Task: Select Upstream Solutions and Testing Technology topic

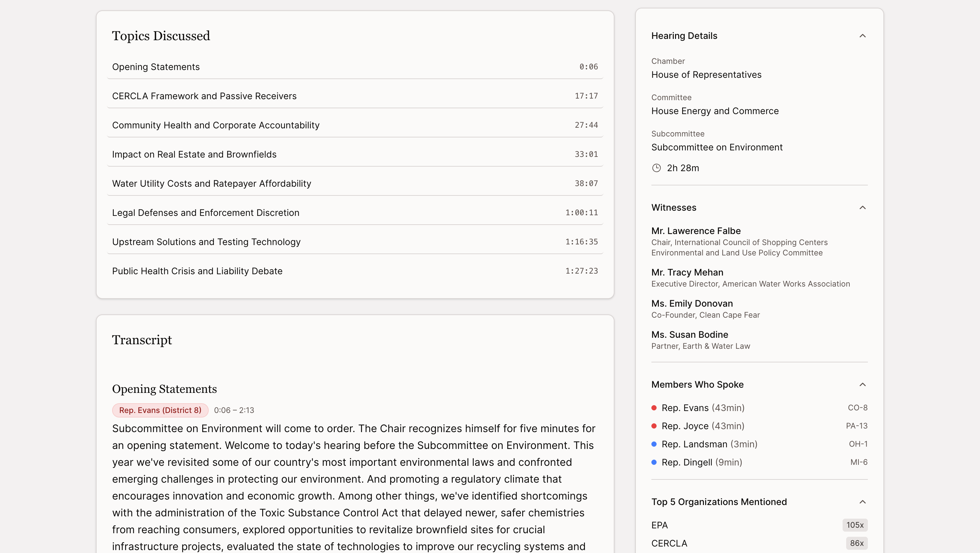Action: [206, 242]
